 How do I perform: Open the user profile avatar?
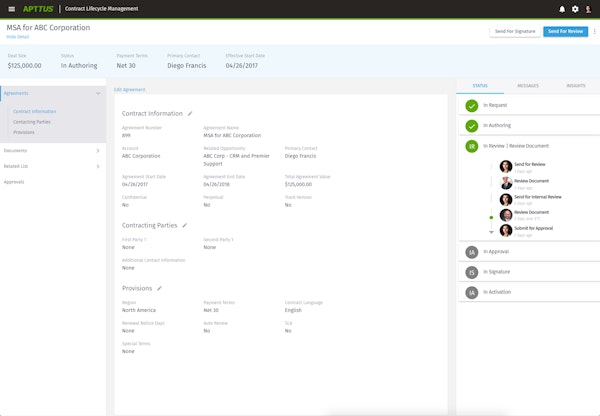(588, 9)
